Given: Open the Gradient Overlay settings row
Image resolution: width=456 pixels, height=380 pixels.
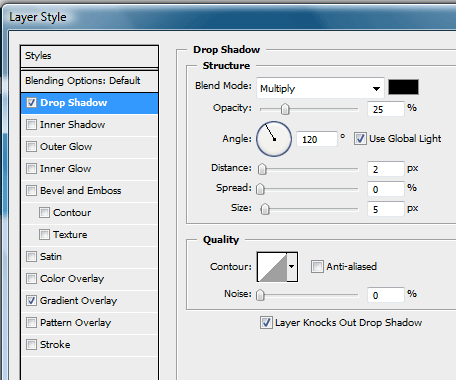Looking at the screenshot, I should (89, 301).
